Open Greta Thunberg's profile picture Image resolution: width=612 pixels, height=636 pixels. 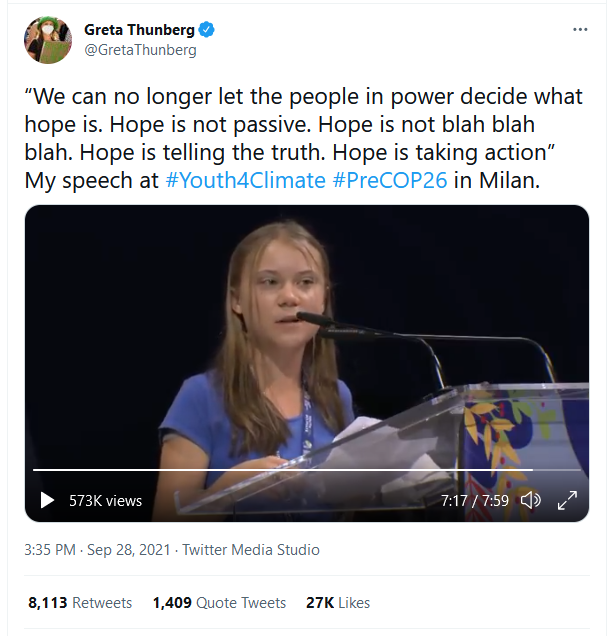pos(48,40)
